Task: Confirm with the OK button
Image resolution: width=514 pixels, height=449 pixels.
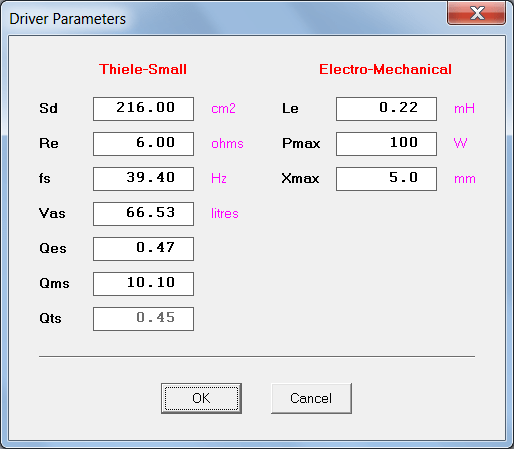Action: click(201, 398)
